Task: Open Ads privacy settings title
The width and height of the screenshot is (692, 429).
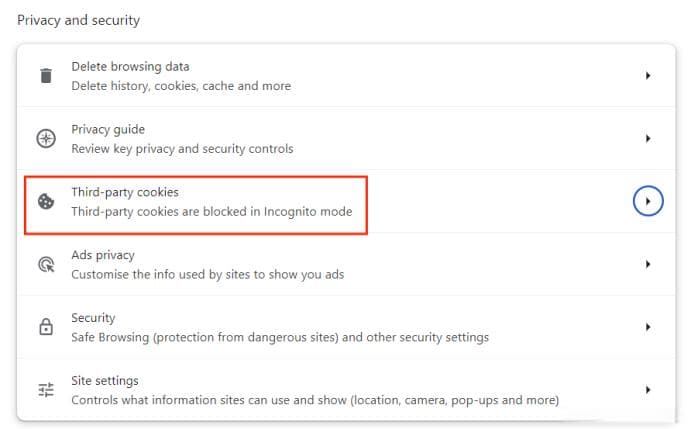Action: (103, 255)
